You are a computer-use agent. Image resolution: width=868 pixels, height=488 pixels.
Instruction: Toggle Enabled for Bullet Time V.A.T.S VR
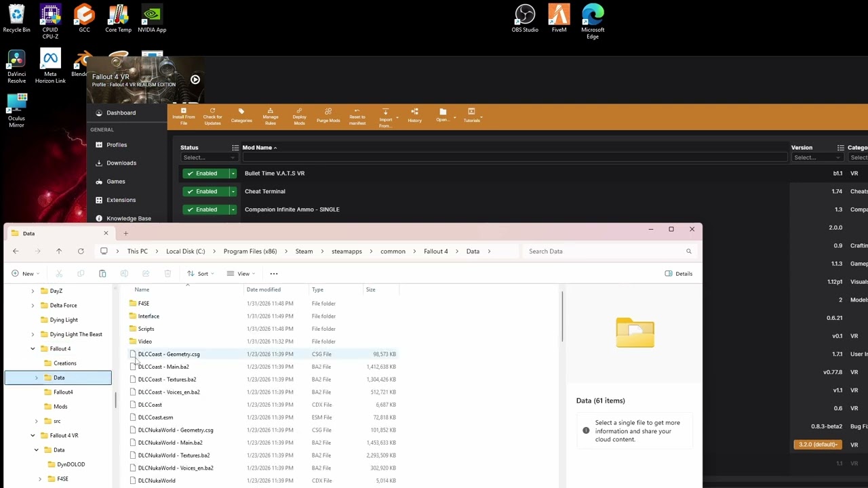click(x=205, y=174)
